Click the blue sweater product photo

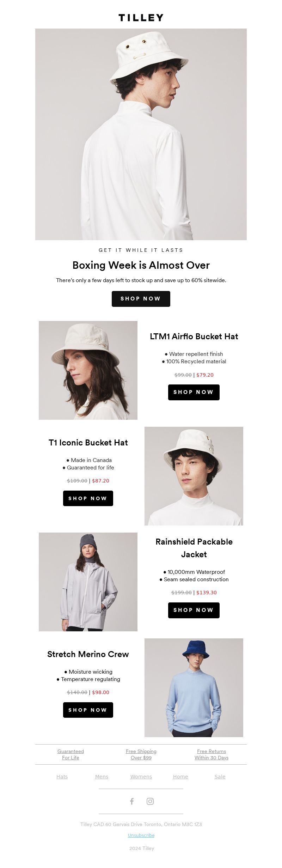tap(194, 688)
